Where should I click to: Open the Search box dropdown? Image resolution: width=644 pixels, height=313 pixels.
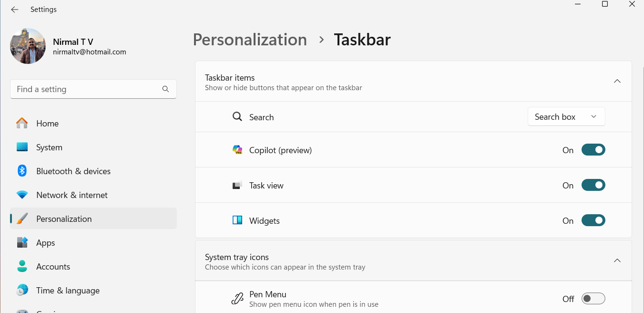pyautogui.click(x=566, y=117)
